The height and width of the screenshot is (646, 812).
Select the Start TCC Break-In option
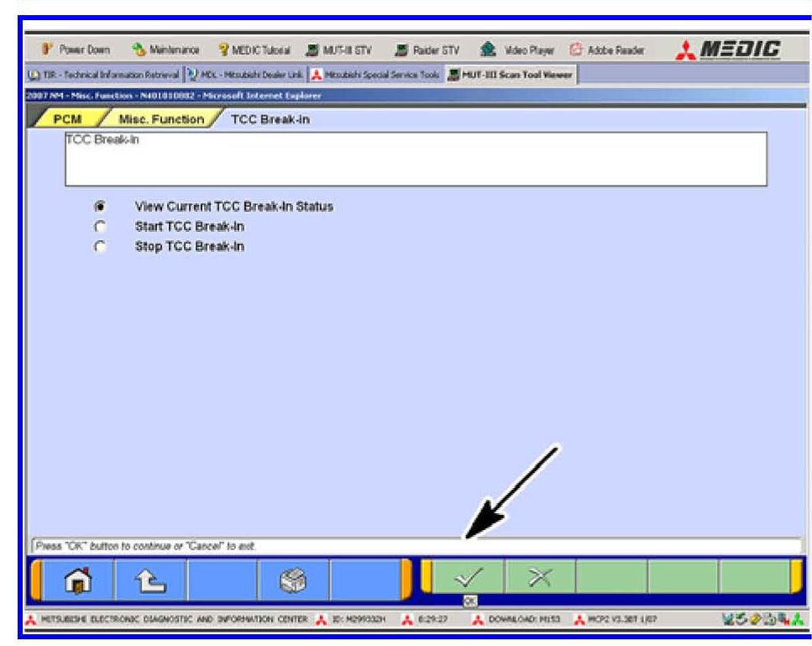tap(101, 227)
